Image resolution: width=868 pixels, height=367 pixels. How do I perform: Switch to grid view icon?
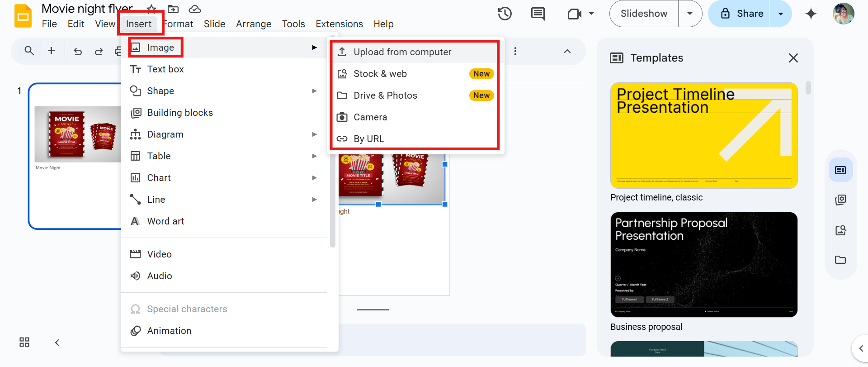[24, 342]
